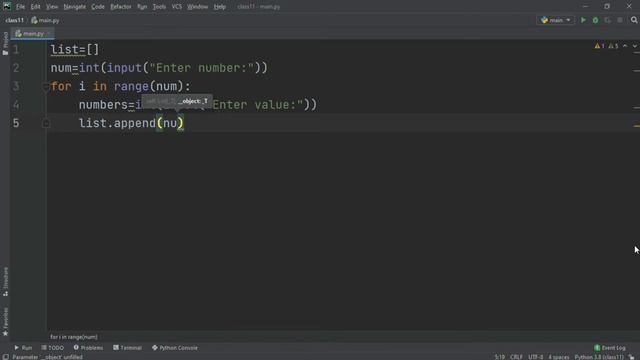
Task: Go to next highlighted error arrow
Action: pos(635,46)
